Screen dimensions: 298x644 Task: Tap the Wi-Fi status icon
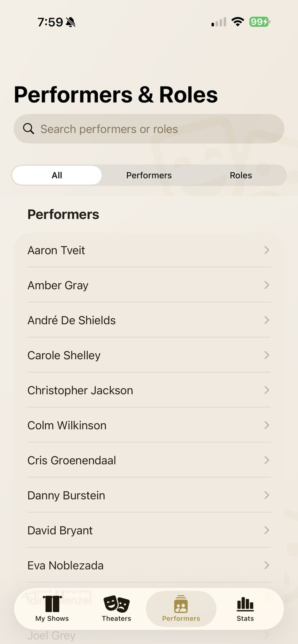[x=238, y=22]
